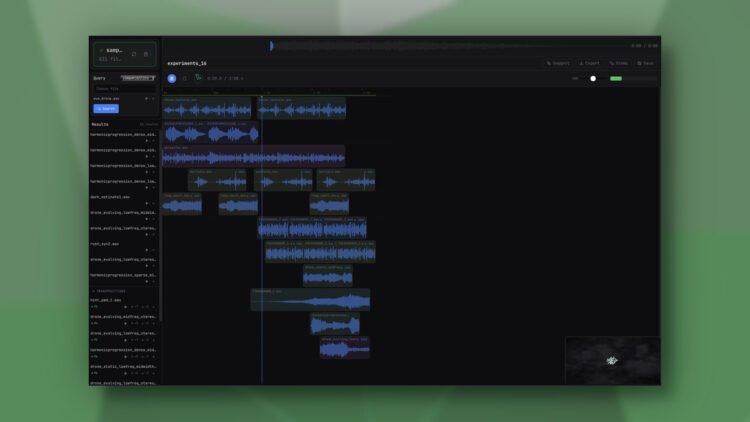Image resolution: width=750 pixels, height=422 pixels.
Task: Play the drone_evolving_lowfreq_midwid result
Action: [x=147, y=219]
